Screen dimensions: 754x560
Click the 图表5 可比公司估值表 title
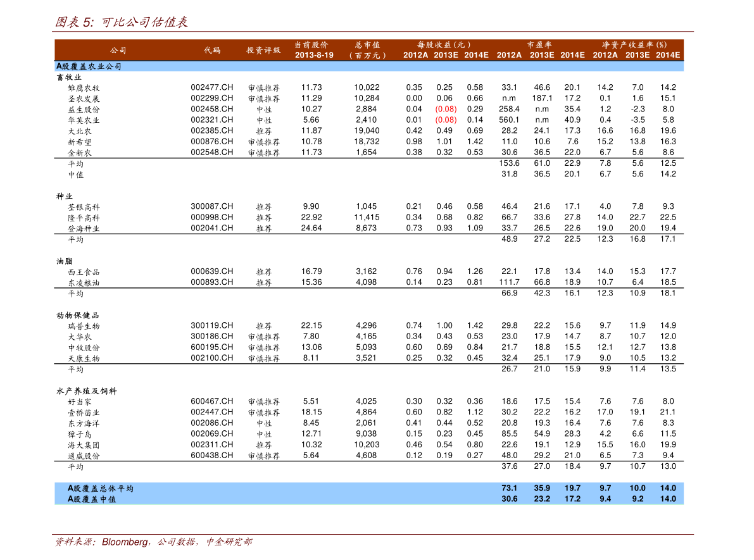(121, 22)
